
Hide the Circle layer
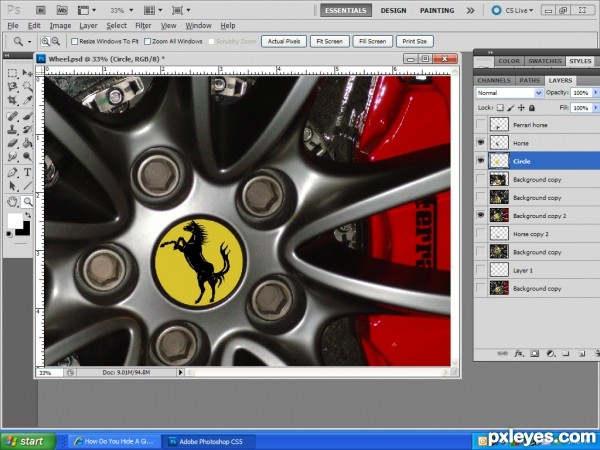click(x=481, y=161)
